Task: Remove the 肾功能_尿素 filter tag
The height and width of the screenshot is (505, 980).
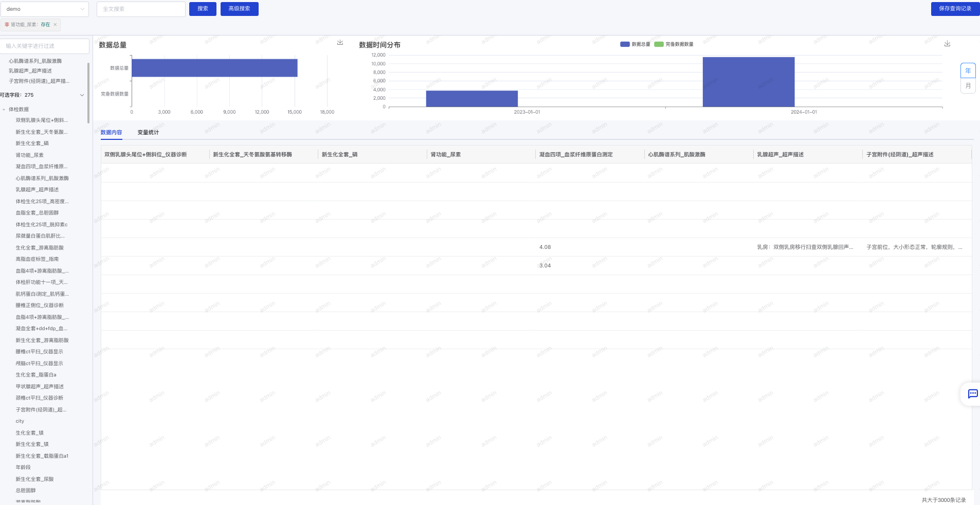Action: (55, 25)
